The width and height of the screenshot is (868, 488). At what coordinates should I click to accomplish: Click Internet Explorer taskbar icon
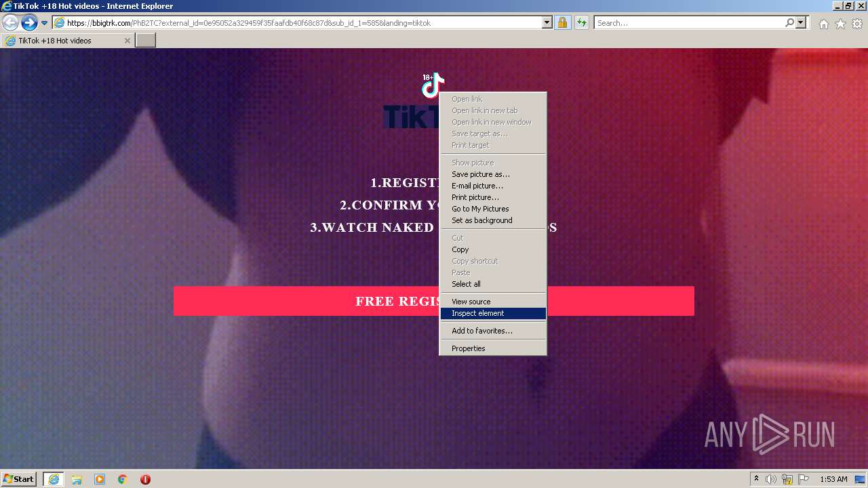tap(54, 479)
